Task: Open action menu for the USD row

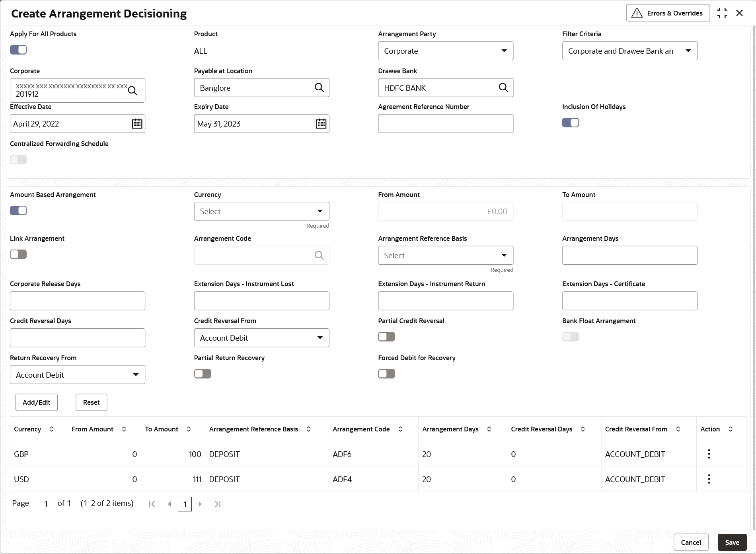Action: [709, 479]
